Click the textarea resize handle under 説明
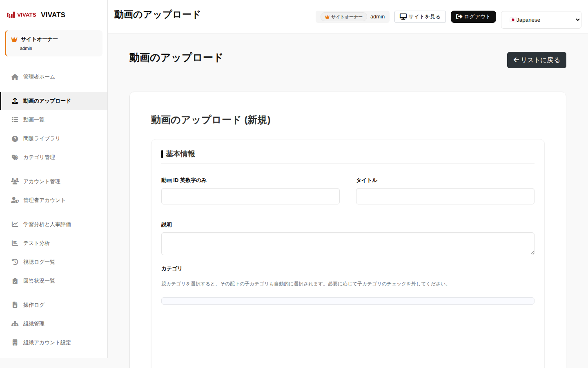Image resolution: width=588 pixels, height=368 pixels. 532,253
